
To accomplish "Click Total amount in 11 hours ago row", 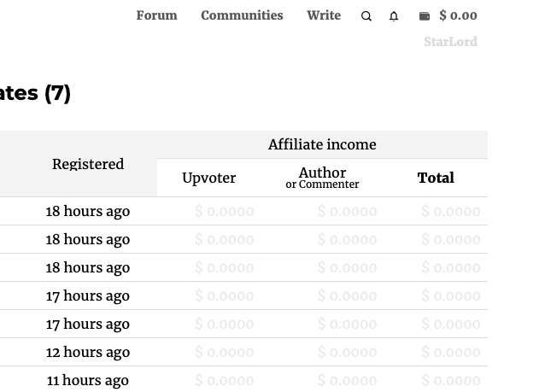I will coord(451,380).
